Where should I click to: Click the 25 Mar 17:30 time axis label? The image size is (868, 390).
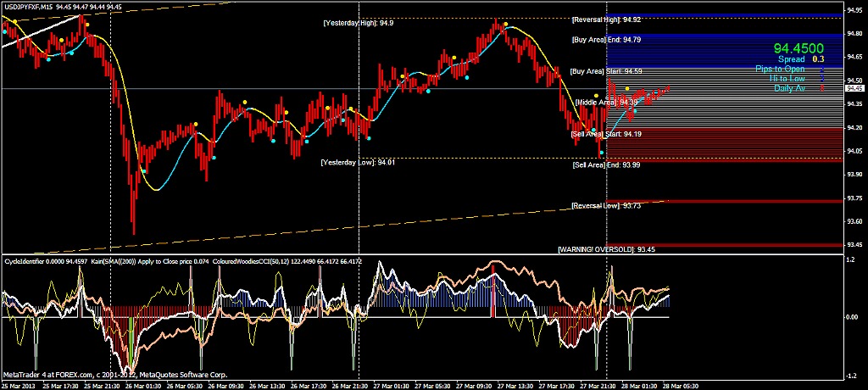60,385
